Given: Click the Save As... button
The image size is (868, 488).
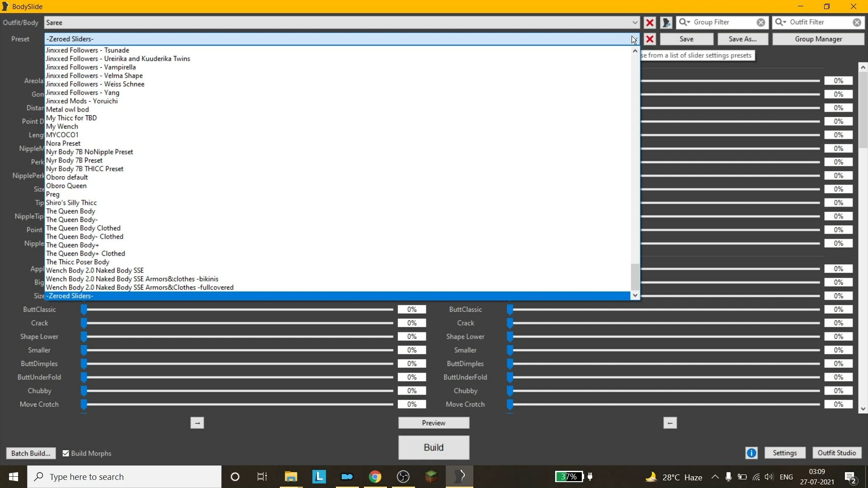Looking at the screenshot, I should [742, 39].
